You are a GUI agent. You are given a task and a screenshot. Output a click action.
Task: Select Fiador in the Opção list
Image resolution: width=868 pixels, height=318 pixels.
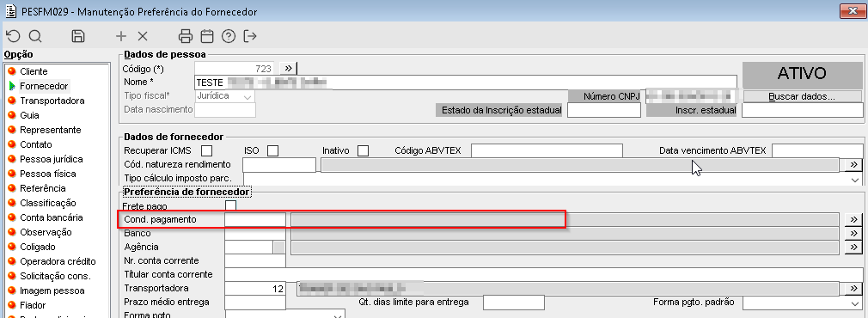tap(33, 305)
